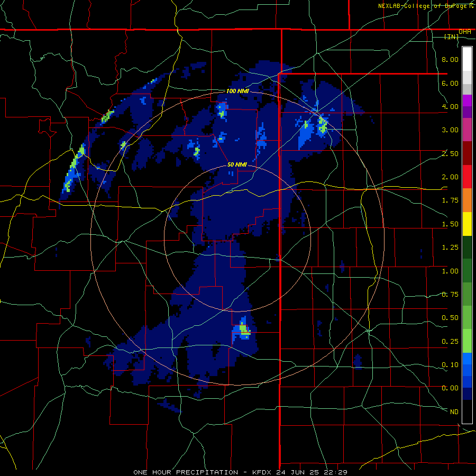Image resolution: width=476 pixels, height=476 pixels.
Task: Click the 8.00 legend value
Action: coord(450,59)
